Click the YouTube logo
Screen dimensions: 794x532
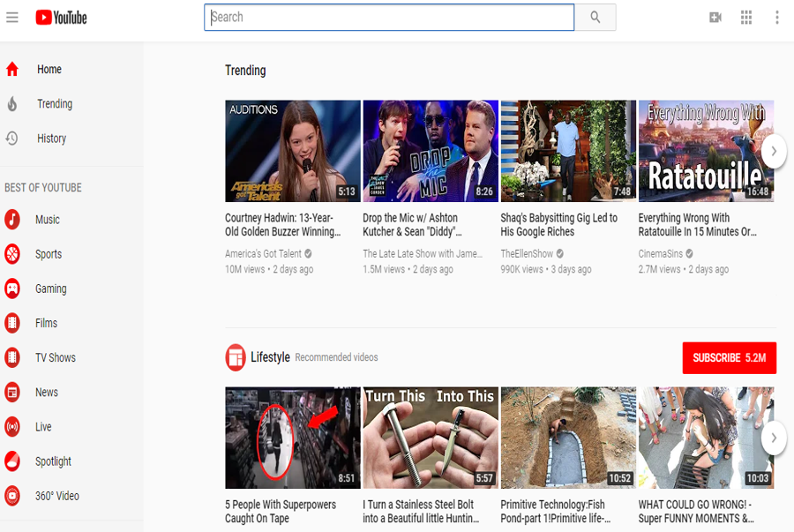(61, 18)
